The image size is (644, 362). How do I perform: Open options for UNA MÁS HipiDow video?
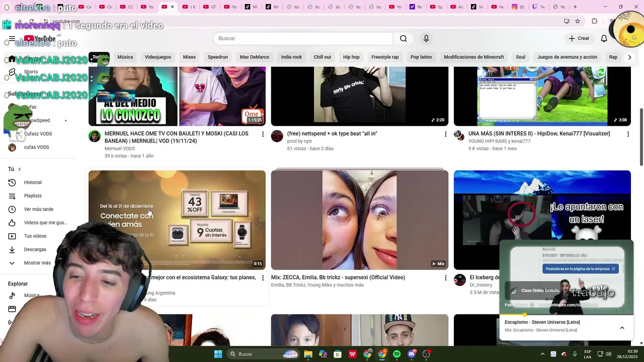pyautogui.click(x=628, y=134)
